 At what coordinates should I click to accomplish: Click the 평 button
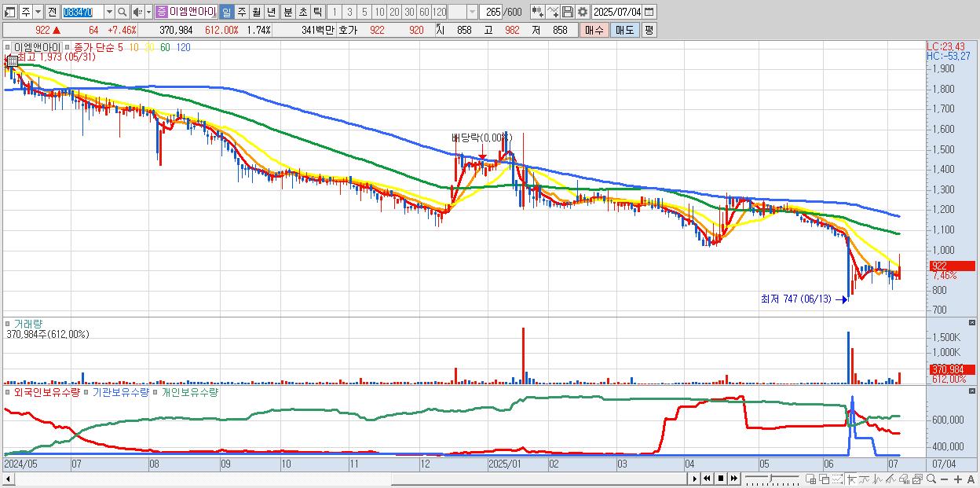tap(649, 30)
